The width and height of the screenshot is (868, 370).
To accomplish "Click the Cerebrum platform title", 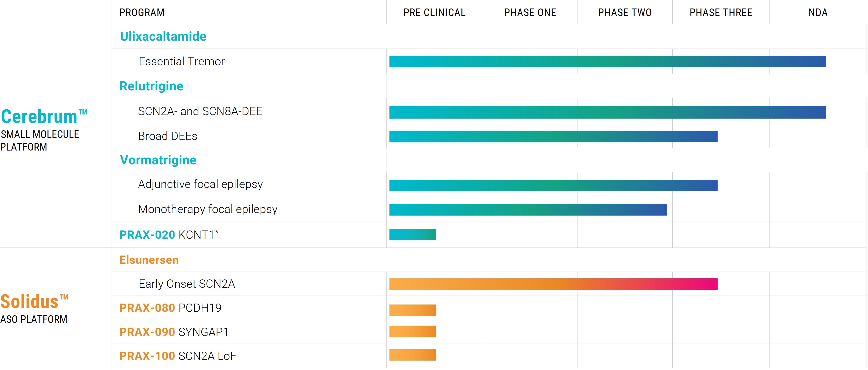I will pos(44,117).
